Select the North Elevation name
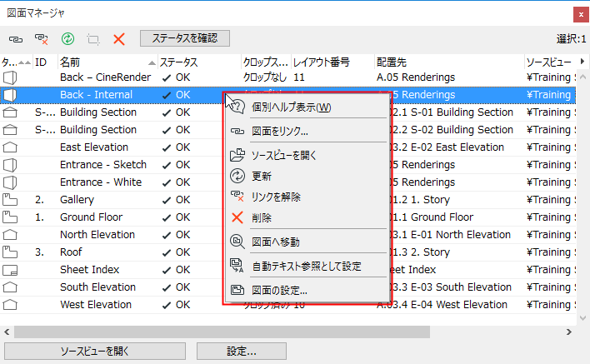This screenshot has width=590, height=364. (97, 235)
